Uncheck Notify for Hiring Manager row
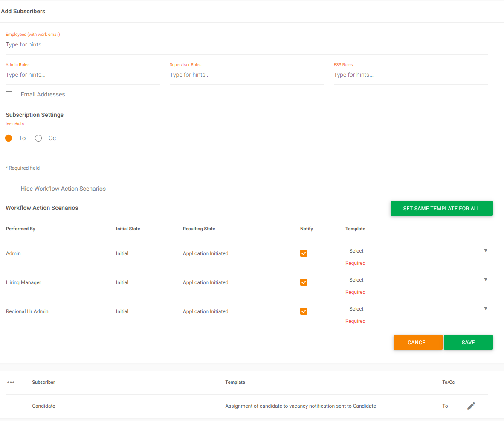The height and width of the screenshot is (421, 504). pyautogui.click(x=304, y=282)
